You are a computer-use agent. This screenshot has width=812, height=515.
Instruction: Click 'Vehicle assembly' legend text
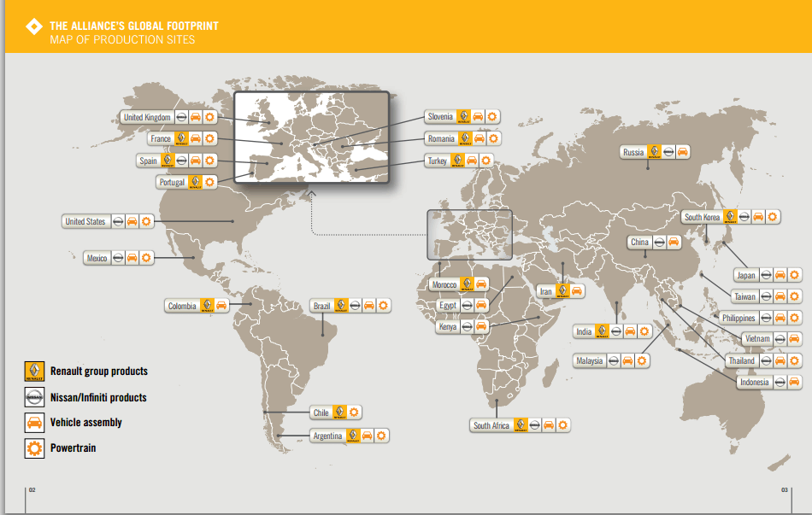86,423
